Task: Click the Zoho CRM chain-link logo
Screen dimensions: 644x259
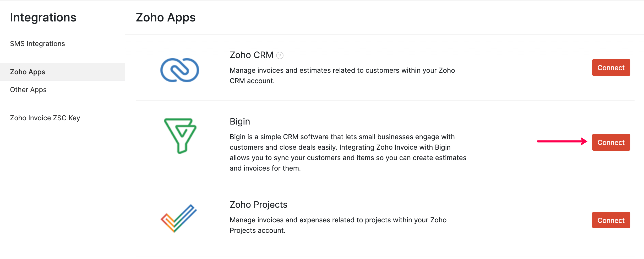Action: coord(180,70)
